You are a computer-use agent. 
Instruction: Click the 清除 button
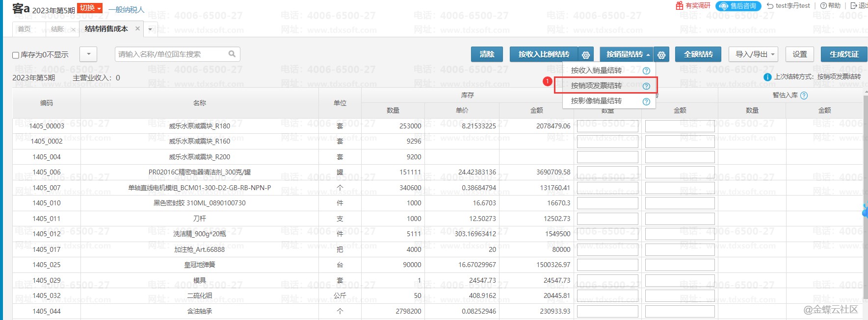pos(487,54)
